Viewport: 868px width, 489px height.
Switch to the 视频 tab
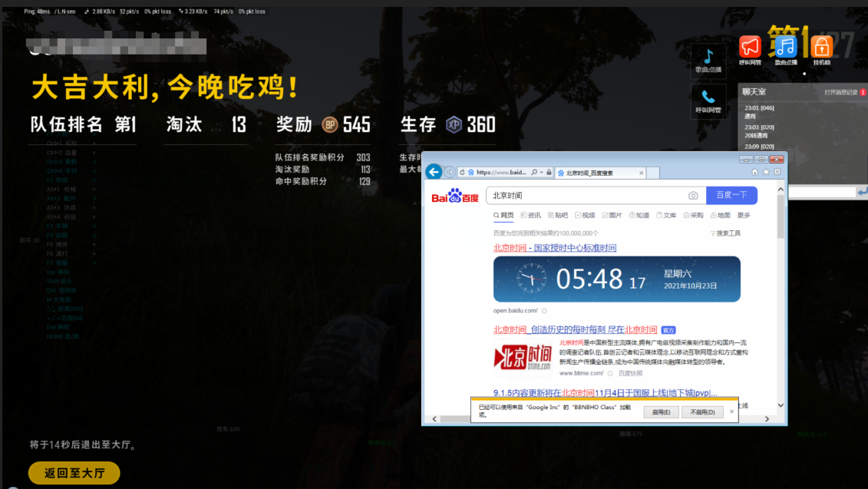pyautogui.click(x=585, y=216)
